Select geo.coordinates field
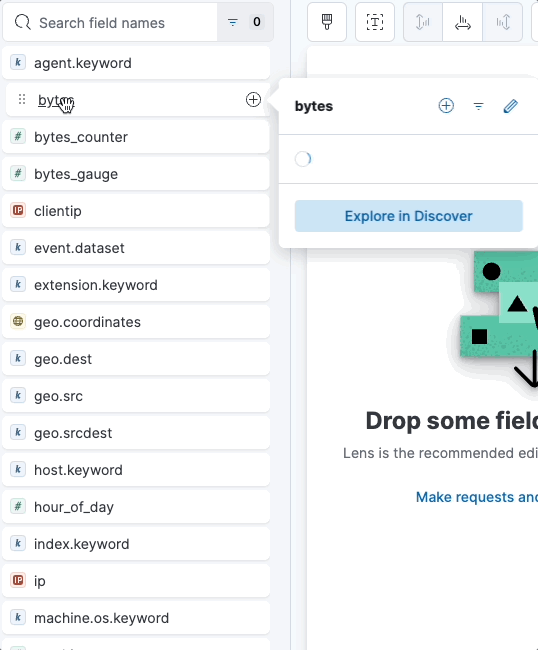The image size is (538, 650). pos(136,322)
